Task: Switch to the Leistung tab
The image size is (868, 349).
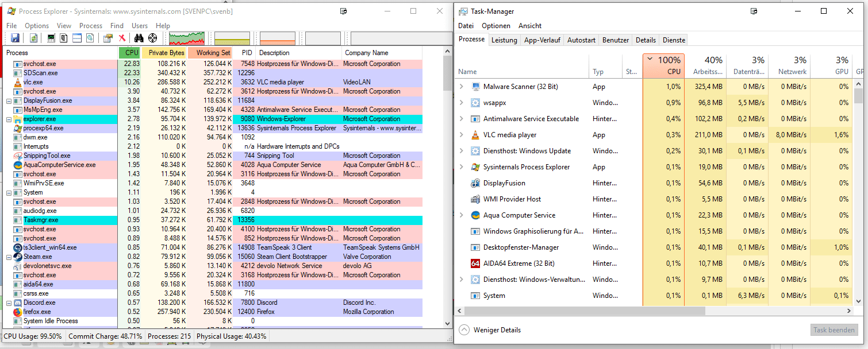Action: [x=504, y=40]
